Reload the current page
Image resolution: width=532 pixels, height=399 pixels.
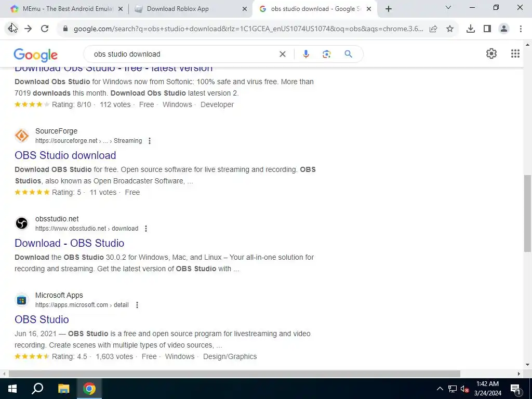tap(45, 29)
